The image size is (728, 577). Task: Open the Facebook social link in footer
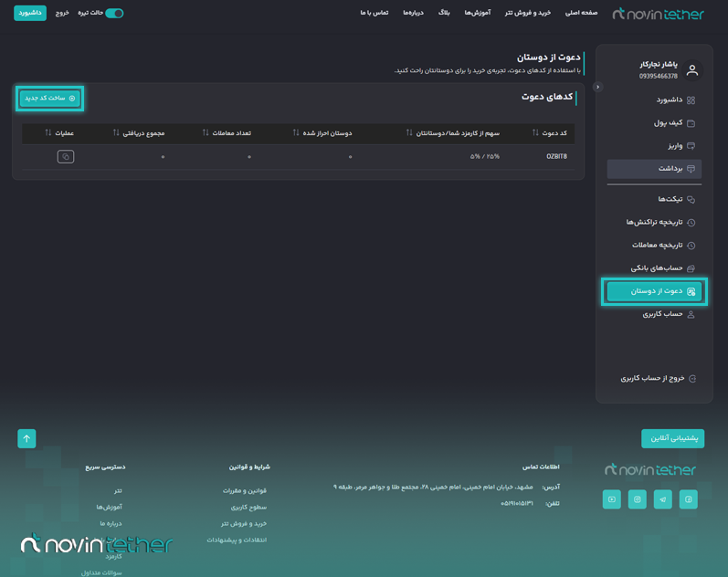688,499
